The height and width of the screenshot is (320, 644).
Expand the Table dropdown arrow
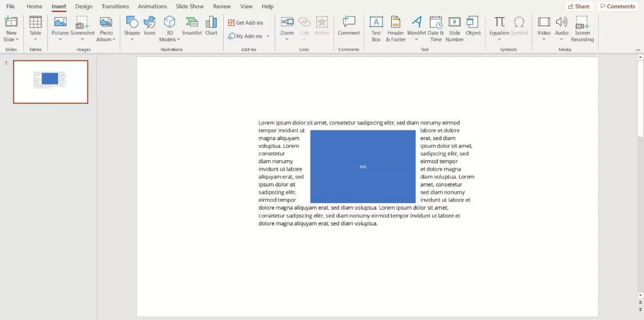click(x=35, y=39)
